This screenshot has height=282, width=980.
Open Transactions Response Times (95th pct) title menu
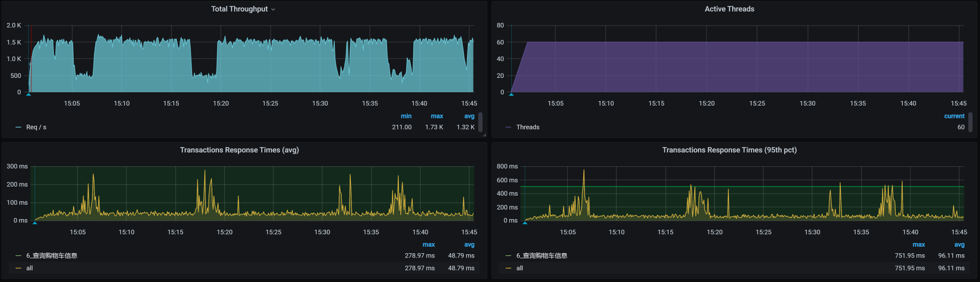[x=729, y=150]
